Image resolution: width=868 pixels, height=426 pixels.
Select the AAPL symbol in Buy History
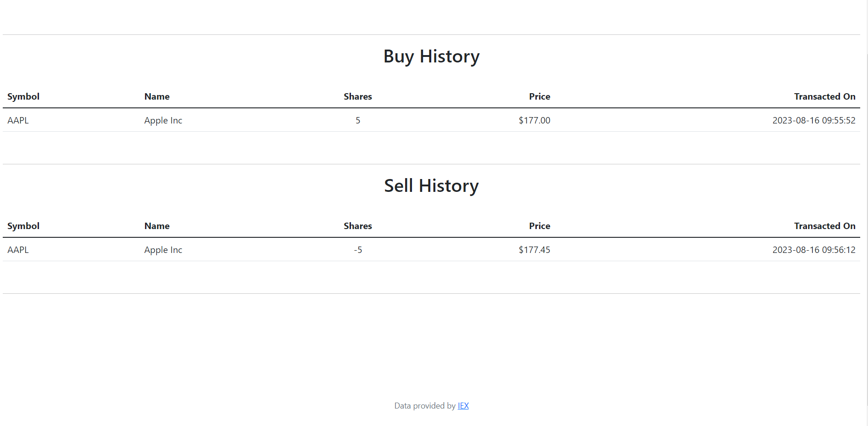[x=18, y=120]
